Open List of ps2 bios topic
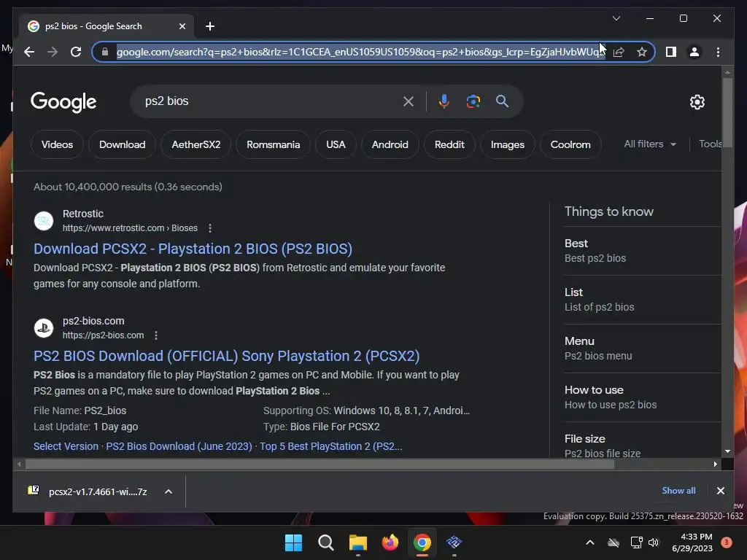 (x=642, y=300)
